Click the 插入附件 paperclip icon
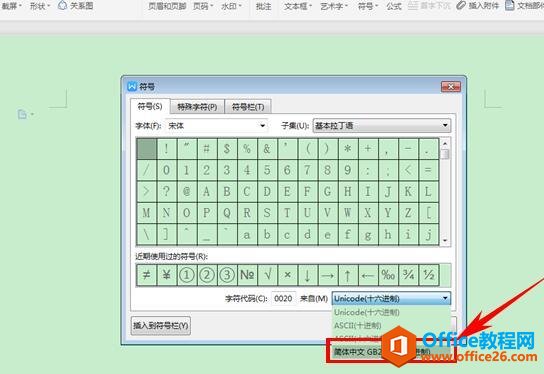 point(461,6)
